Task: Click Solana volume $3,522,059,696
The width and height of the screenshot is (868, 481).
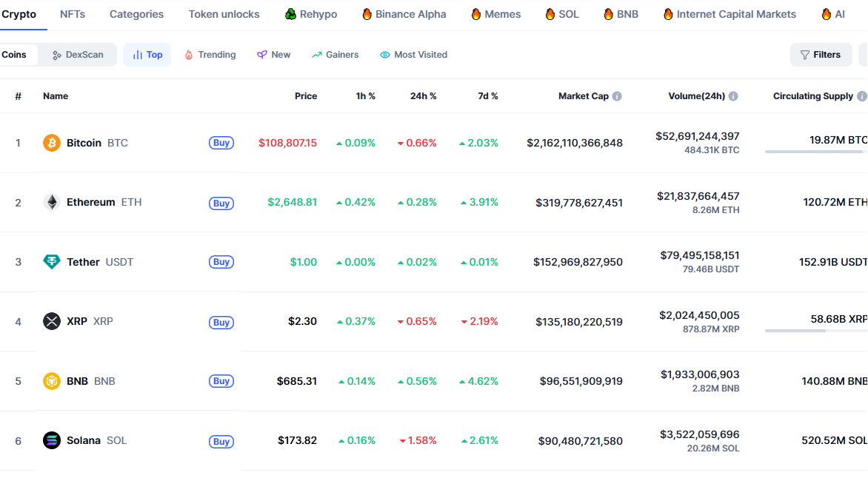Action: tap(700, 434)
